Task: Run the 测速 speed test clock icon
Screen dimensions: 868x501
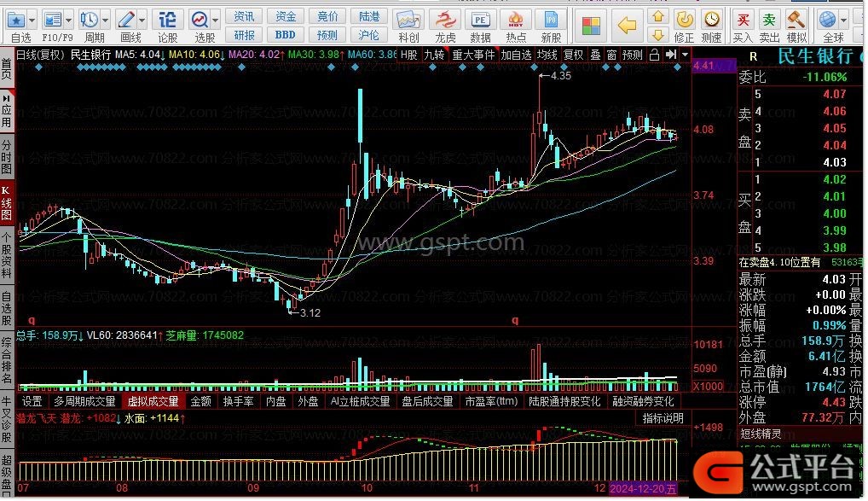Action: tap(711, 20)
